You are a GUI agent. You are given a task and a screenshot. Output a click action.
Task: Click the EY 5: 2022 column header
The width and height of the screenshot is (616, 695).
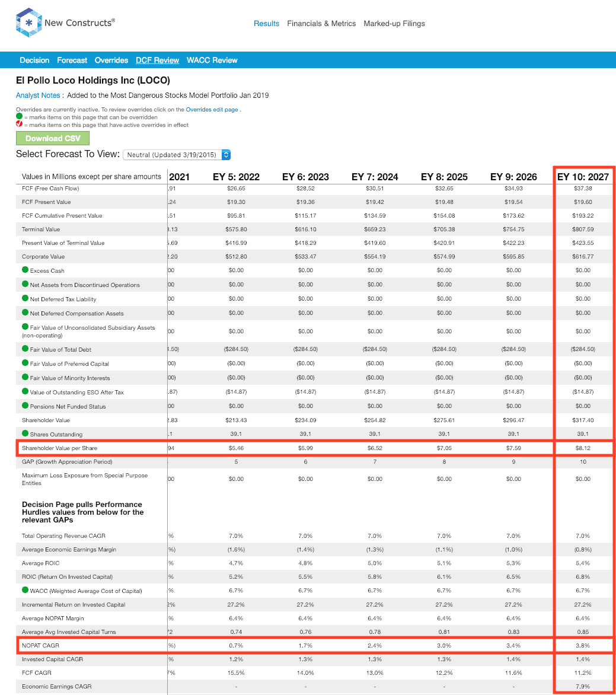pos(236,177)
